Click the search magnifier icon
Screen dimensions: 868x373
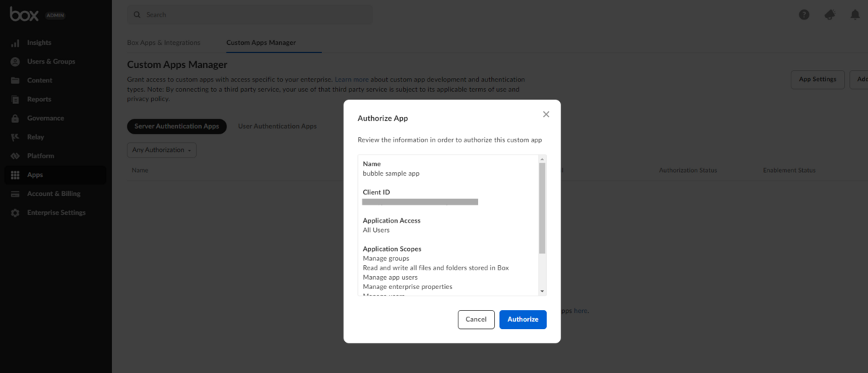[x=137, y=14]
